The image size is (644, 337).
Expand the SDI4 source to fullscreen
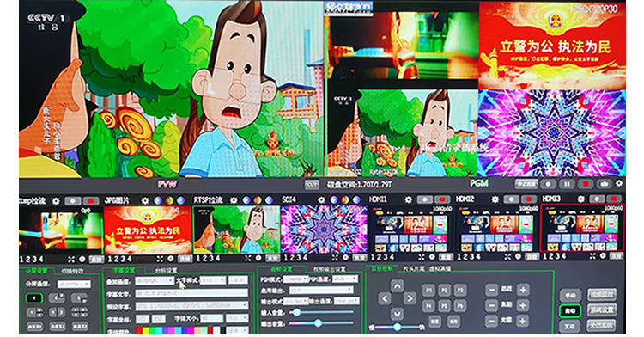pos(335,258)
